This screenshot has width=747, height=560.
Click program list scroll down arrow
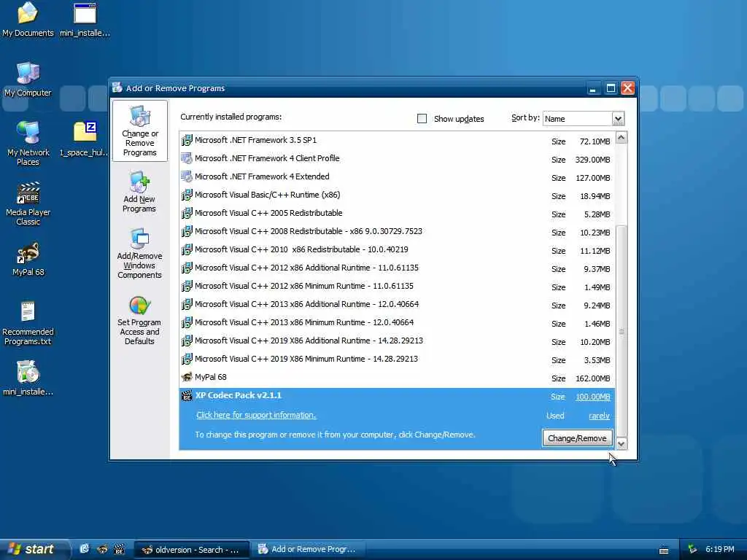click(622, 444)
